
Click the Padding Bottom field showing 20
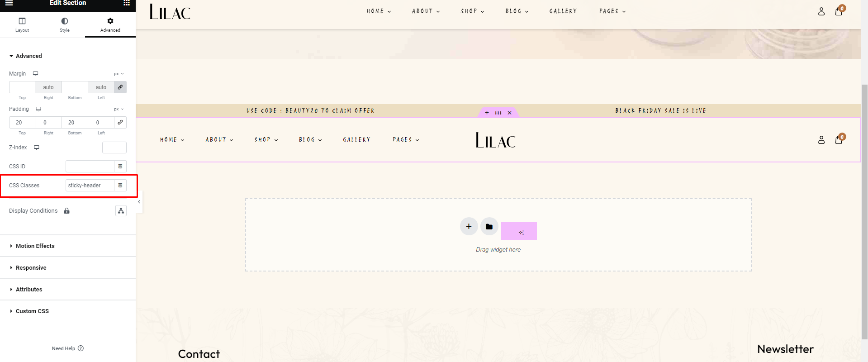coord(75,123)
